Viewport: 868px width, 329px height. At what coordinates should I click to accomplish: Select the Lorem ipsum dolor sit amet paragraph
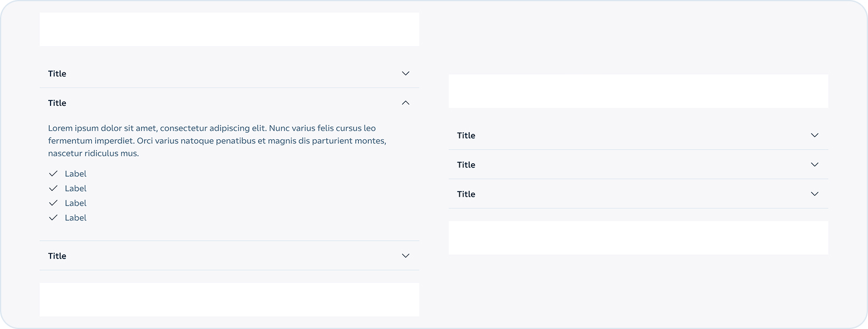coord(218,141)
